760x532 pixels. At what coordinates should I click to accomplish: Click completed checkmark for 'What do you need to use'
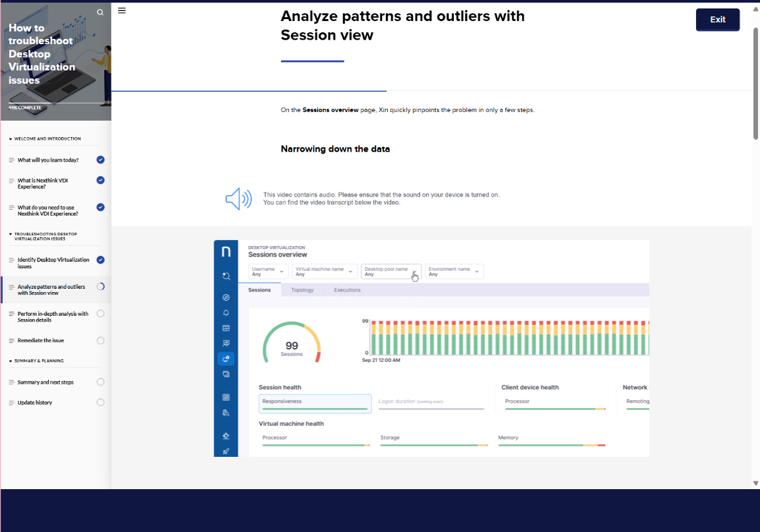[100, 208]
